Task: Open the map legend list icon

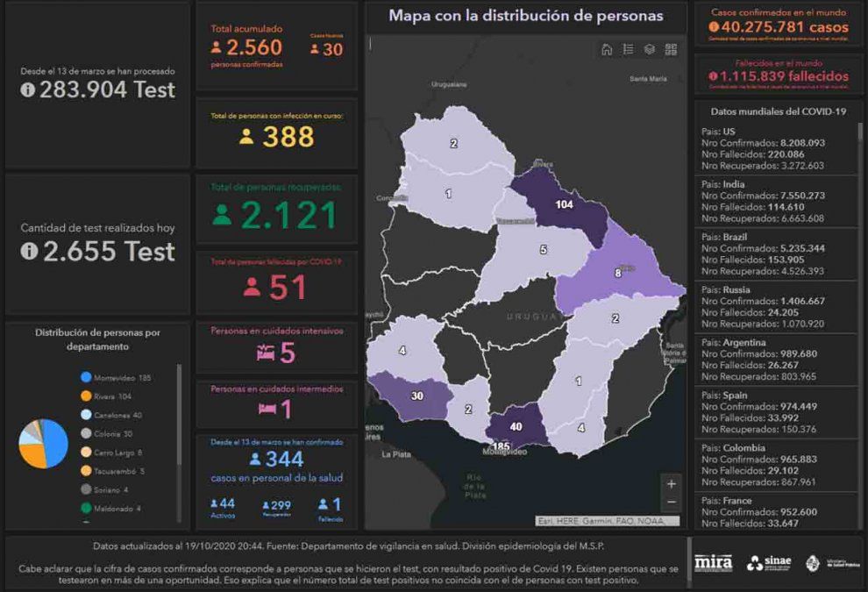Action: tap(628, 50)
